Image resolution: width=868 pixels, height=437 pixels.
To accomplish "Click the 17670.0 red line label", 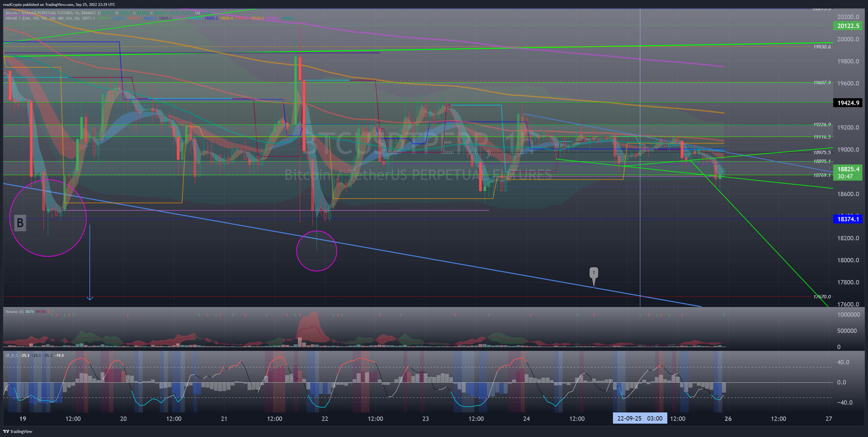I will pyautogui.click(x=822, y=297).
